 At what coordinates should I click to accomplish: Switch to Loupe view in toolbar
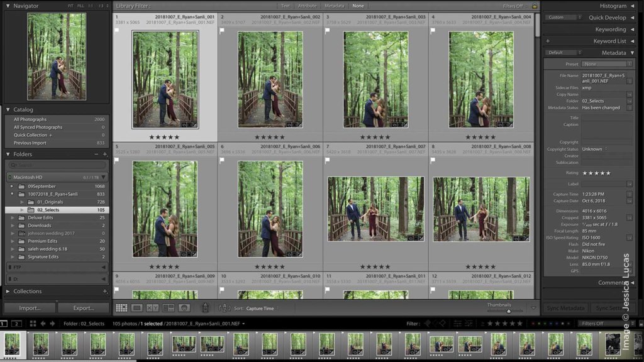click(x=136, y=308)
